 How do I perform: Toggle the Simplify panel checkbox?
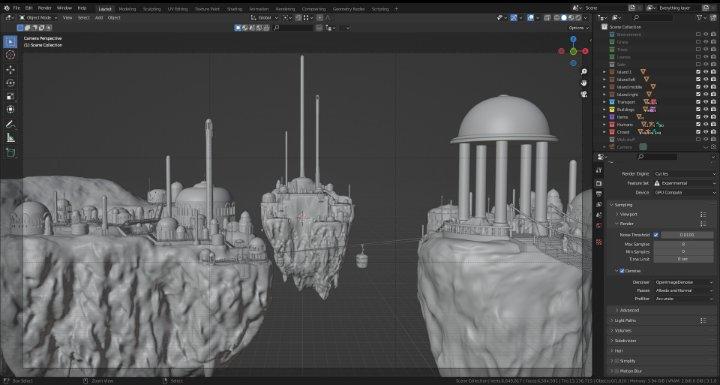click(616, 361)
